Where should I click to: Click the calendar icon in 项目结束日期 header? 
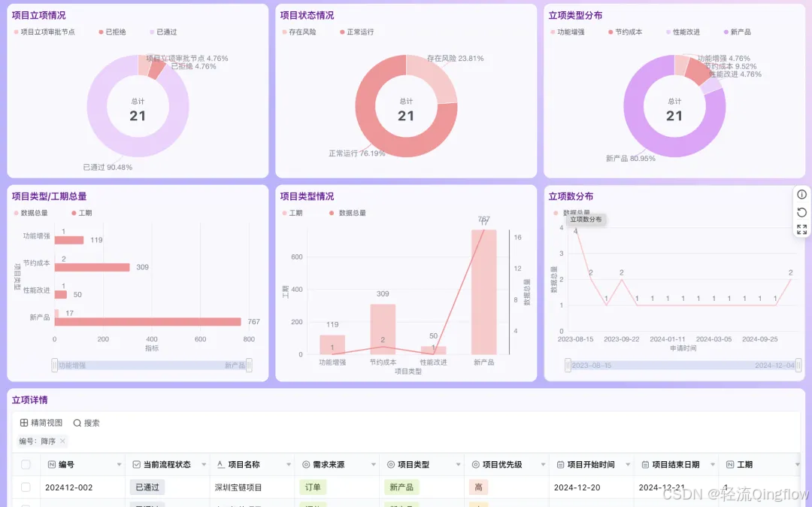tap(645, 465)
